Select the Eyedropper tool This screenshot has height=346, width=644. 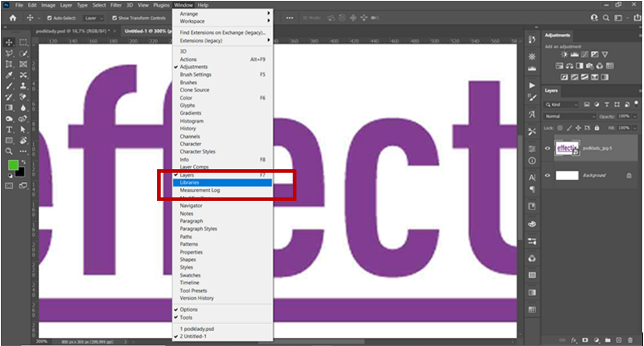tap(9, 76)
